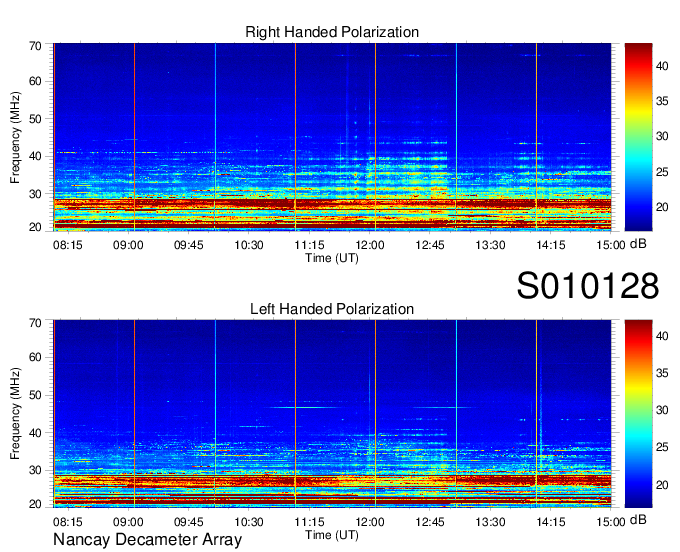
Task: Click the 'dB' unit under the top colorbar
Action: pyautogui.click(x=638, y=244)
